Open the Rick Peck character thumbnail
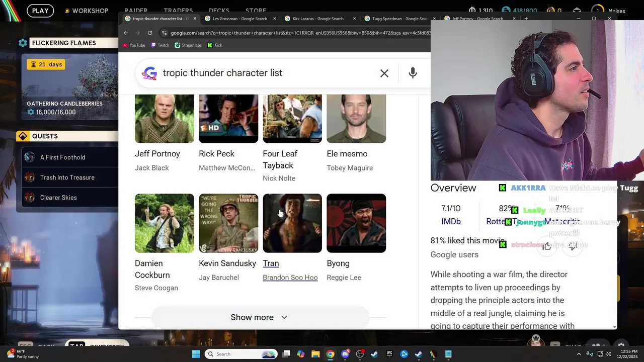 pyautogui.click(x=228, y=118)
